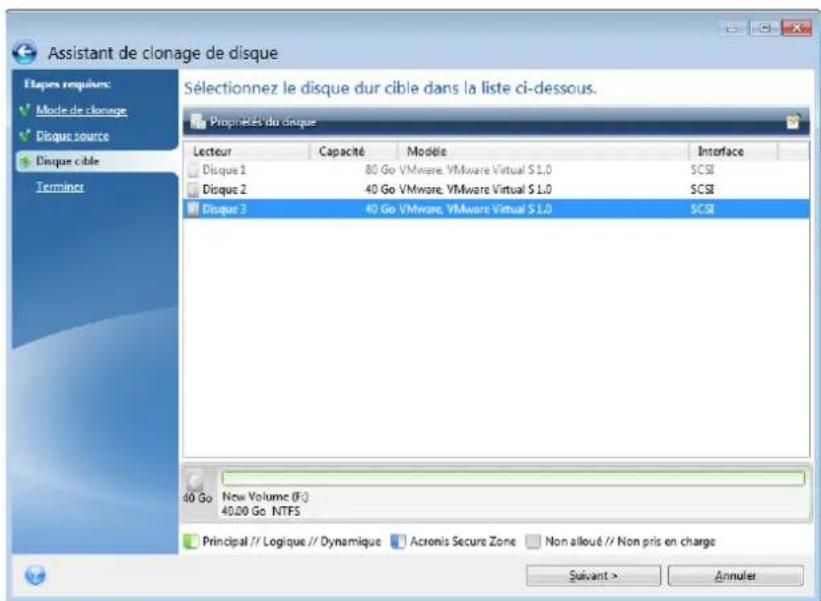
Task: Click Propriétés du disque label
Action: click(x=263, y=122)
